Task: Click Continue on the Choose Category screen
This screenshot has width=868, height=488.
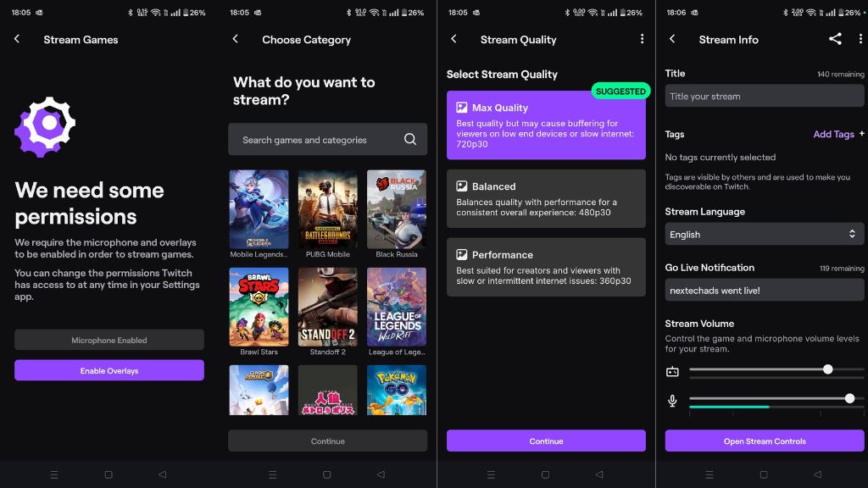Action: [328, 441]
